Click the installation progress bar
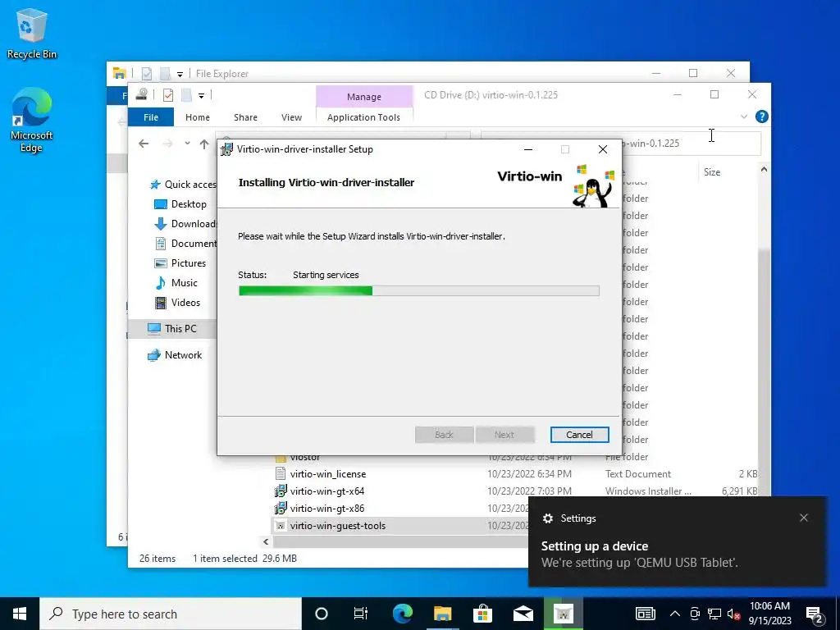Screen dimensions: 840x630 419,291
